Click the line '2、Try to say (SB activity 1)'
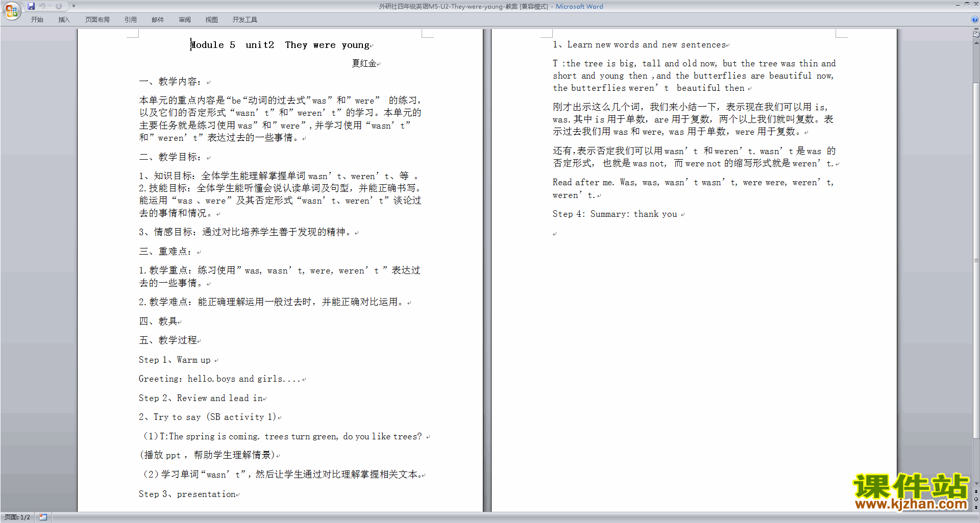 (x=208, y=417)
